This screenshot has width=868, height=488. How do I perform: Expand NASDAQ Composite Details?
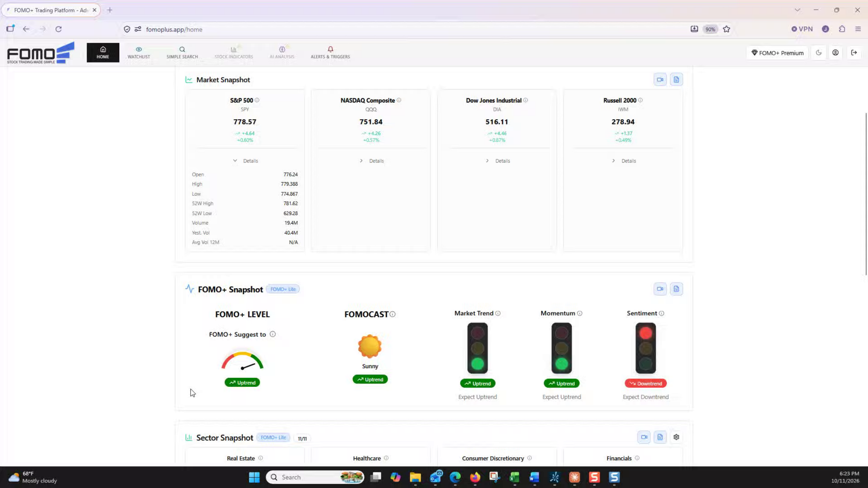tap(371, 161)
